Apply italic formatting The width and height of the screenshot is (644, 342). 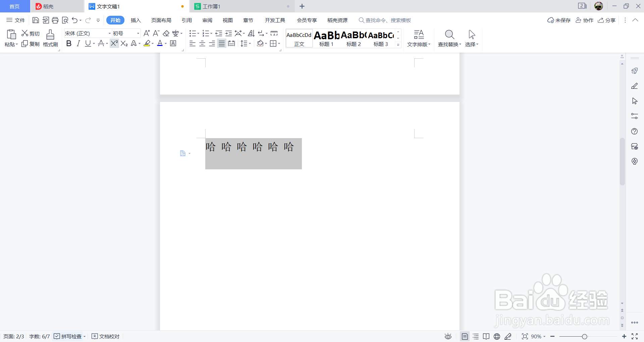[78, 43]
